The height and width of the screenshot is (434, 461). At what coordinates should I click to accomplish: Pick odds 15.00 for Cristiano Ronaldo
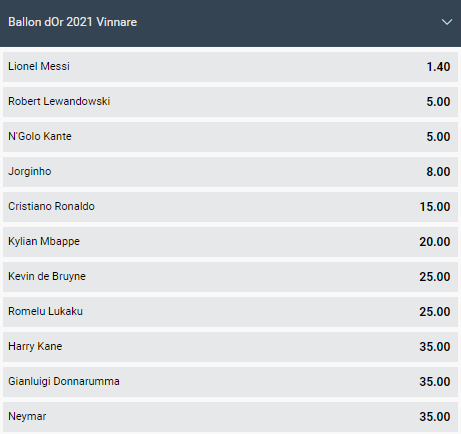[x=435, y=207]
